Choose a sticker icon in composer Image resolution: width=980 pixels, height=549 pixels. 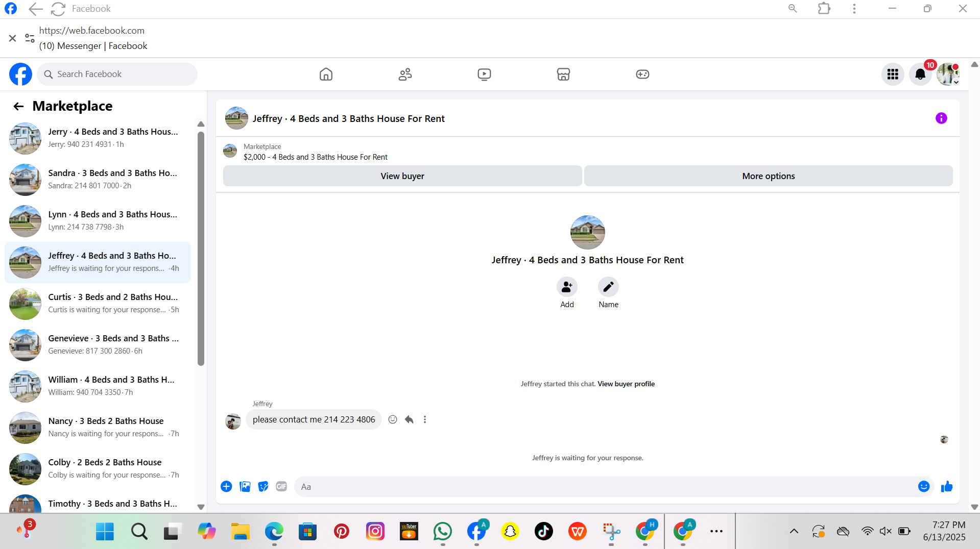click(x=263, y=487)
